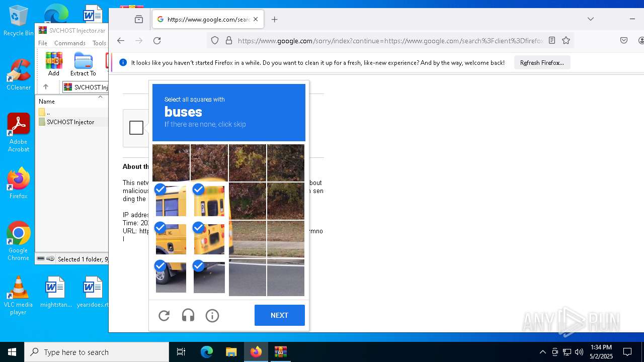Screen dimensions: 644x362
Task: Select the parent folder '..' entry
Action: (44, 112)
